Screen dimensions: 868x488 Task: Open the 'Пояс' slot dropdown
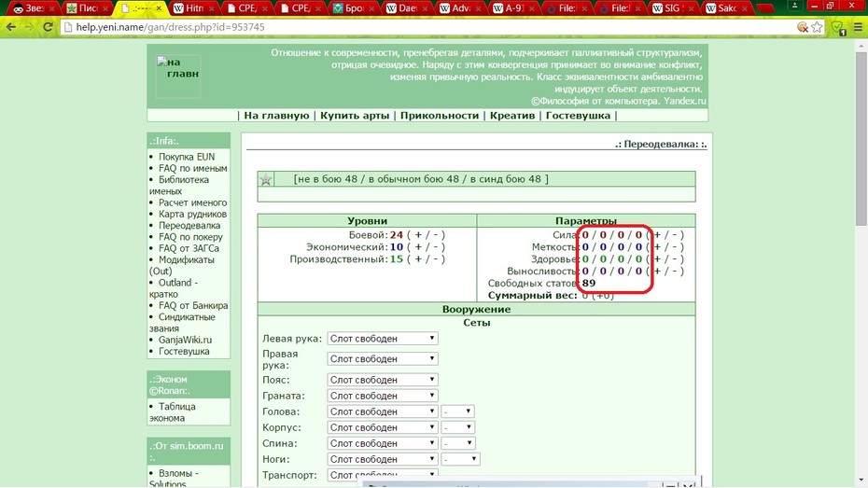pos(383,380)
